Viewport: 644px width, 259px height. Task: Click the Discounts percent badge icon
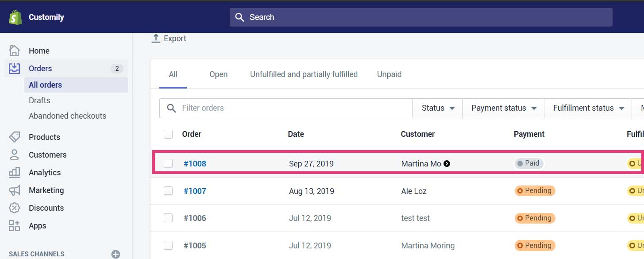point(15,208)
